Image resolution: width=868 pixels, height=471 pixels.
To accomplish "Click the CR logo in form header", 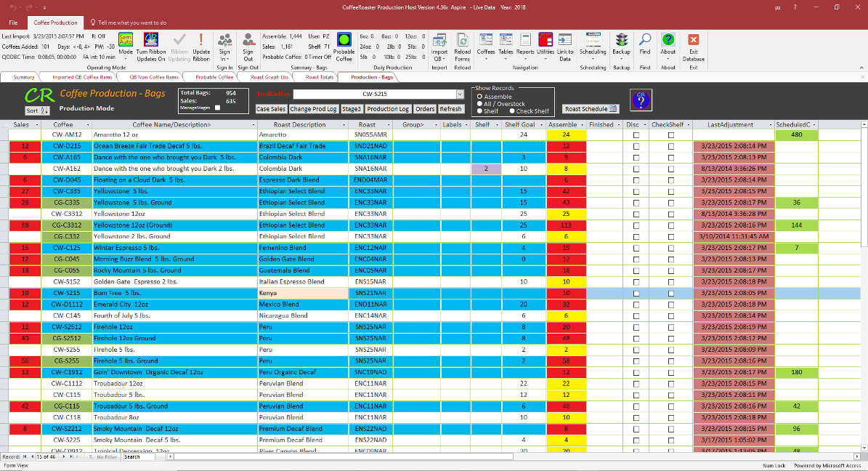I will [38, 95].
